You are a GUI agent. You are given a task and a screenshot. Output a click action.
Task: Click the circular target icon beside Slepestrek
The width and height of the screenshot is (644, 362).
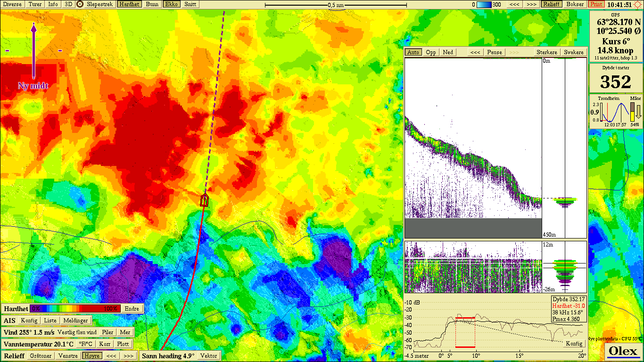(80, 4)
